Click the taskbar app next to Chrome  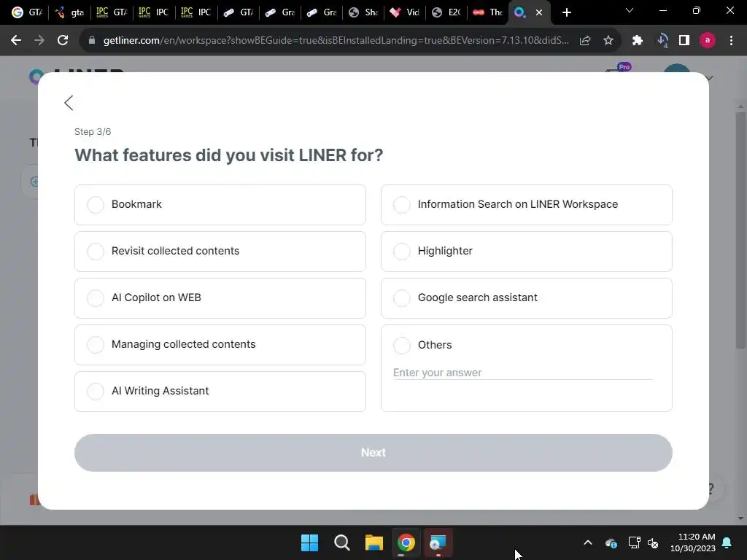[x=438, y=542]
